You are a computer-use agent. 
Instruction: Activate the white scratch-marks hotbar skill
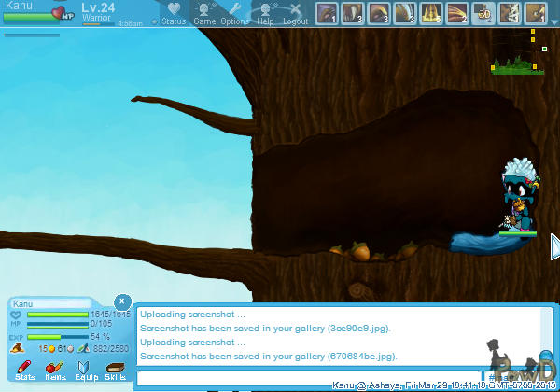[x=510, y=13]
